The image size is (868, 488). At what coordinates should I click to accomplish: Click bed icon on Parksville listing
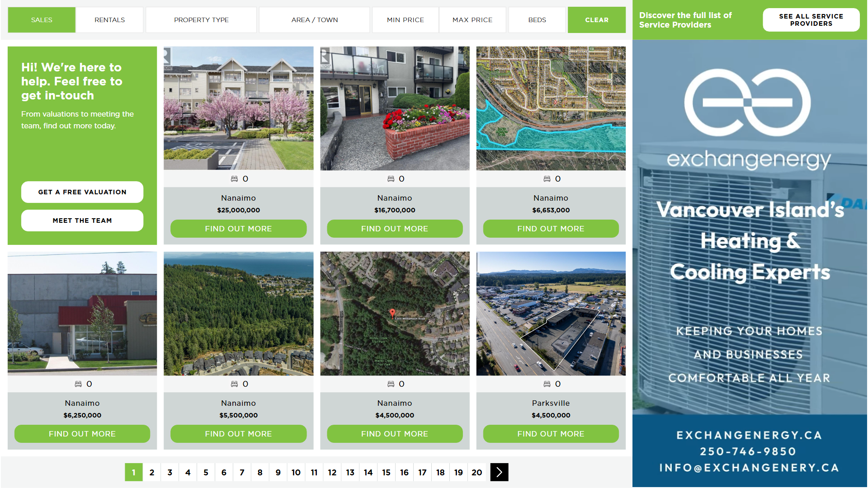pos(547,384)
